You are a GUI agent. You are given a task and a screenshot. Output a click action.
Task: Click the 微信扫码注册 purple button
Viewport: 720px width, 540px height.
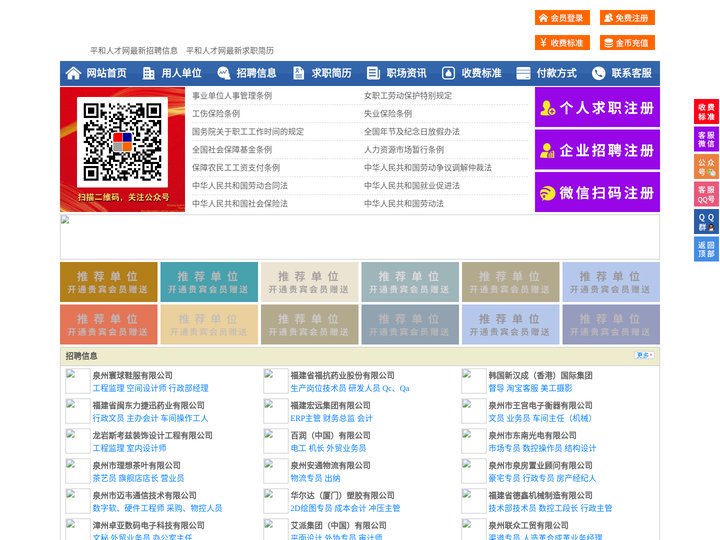(x=597, y=192)
